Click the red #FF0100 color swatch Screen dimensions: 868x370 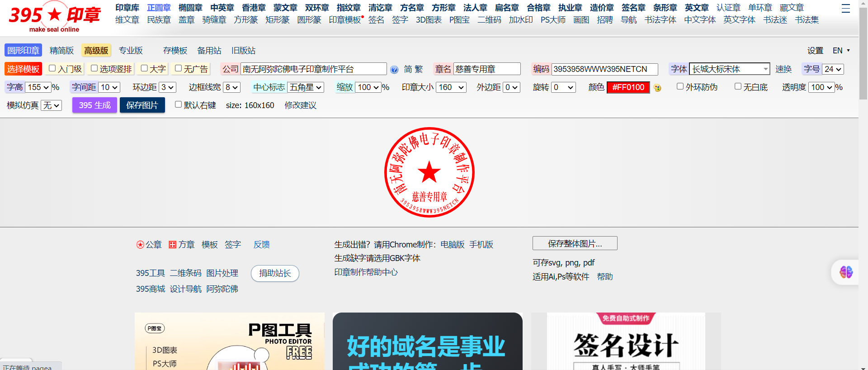tap(628, 87)
